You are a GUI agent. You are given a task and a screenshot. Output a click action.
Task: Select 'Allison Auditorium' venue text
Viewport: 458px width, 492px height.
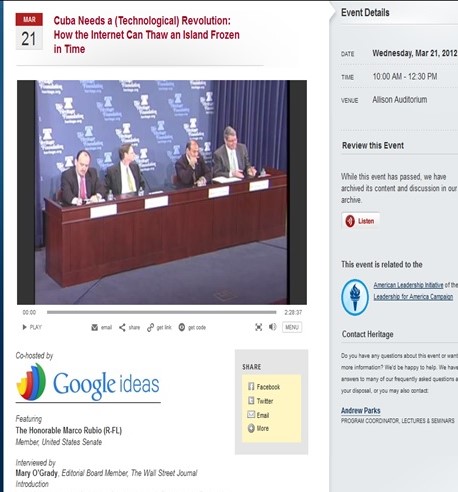(x=400, y=100)
